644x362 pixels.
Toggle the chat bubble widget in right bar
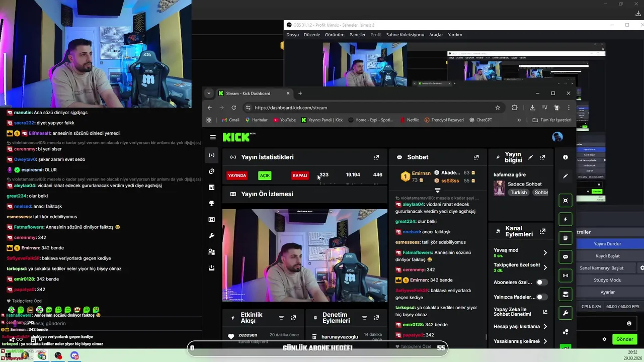[x=566, y=256]
